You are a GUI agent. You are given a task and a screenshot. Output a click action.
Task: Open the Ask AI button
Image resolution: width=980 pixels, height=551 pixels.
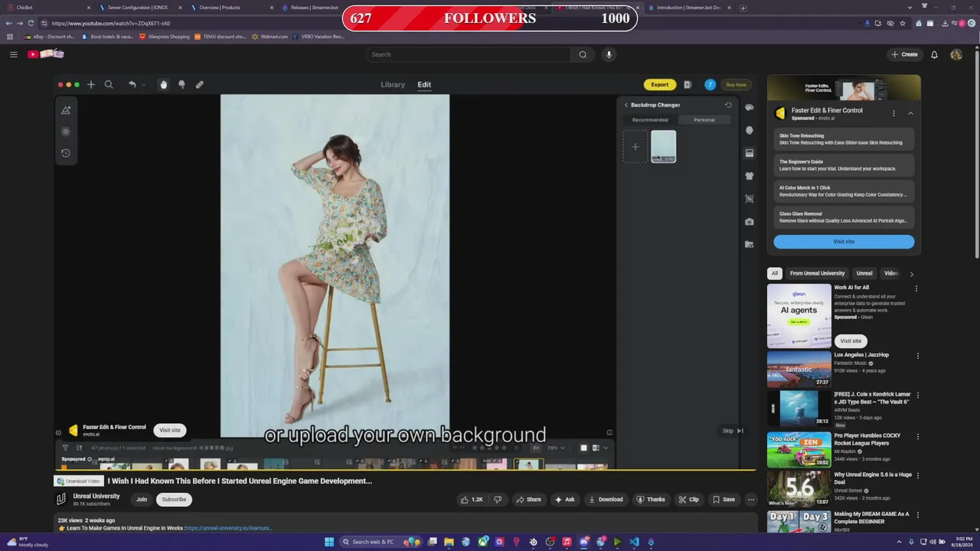click(564, 500)
